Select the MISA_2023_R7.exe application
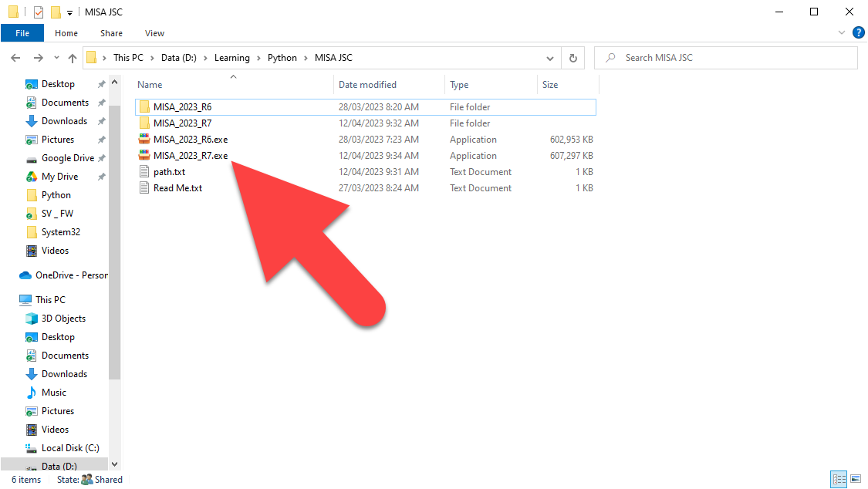868x489 pixels. pyautogui.click(x=191, y=156)
